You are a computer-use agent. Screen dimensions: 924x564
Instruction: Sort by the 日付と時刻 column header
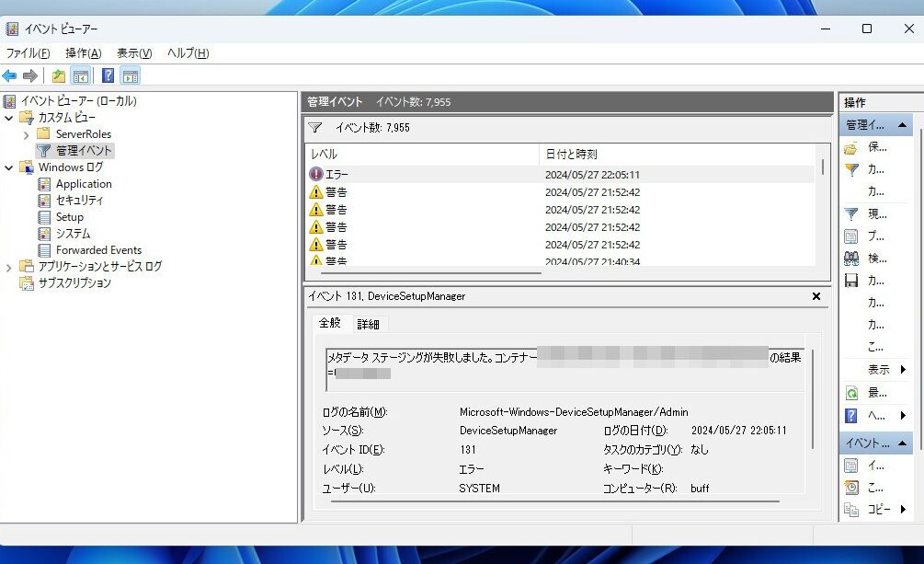[677, 154]
